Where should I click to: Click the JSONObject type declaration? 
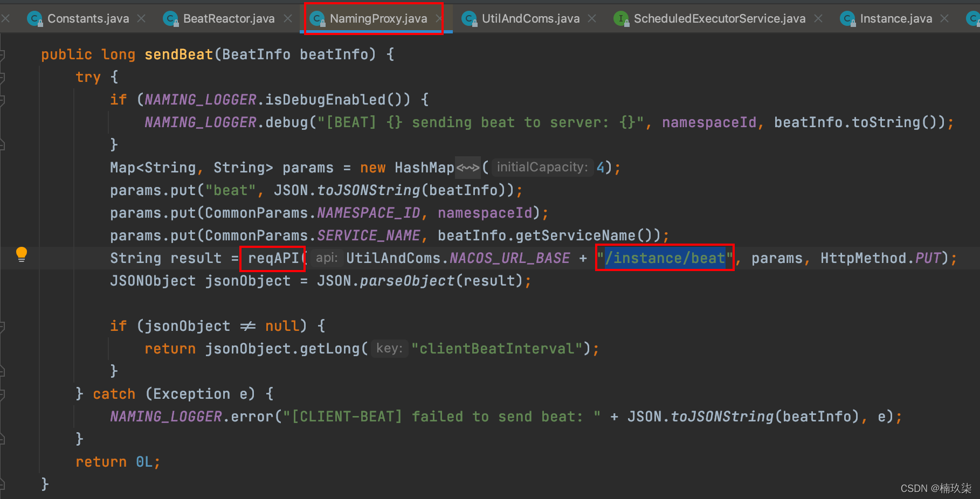click(x=153, y=281)
